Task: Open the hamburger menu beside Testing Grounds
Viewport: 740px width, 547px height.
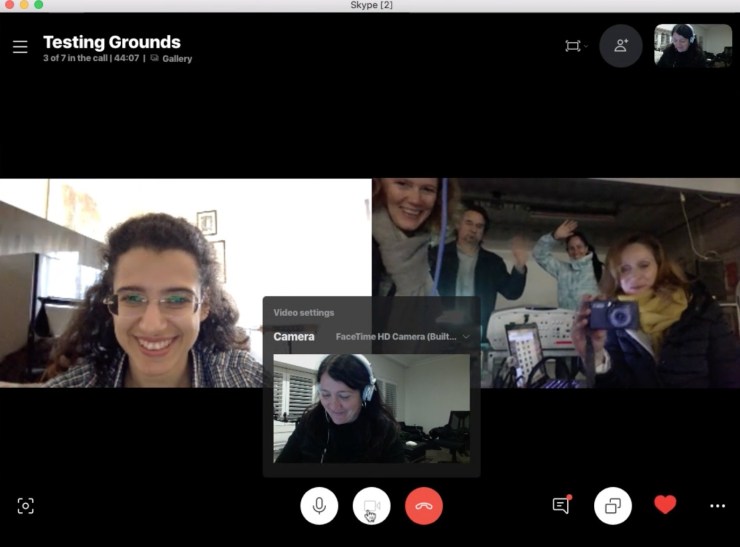Action: tap(20, 47)
